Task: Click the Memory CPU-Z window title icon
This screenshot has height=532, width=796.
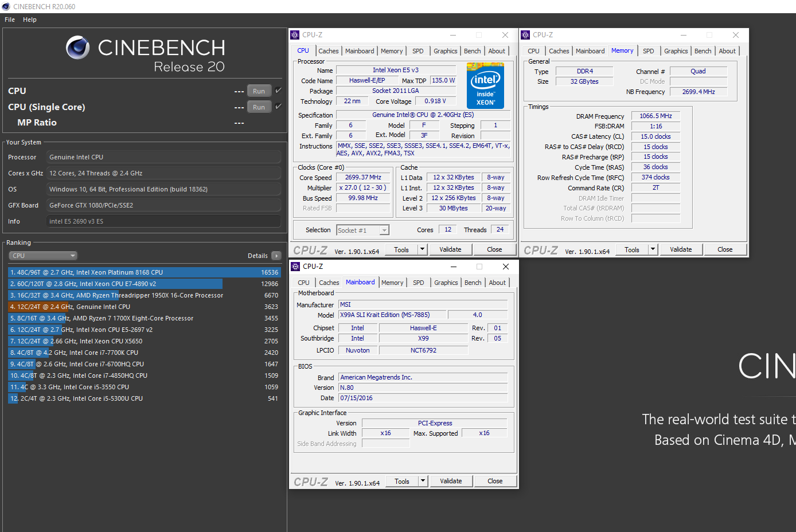Action: click(525, 35)
